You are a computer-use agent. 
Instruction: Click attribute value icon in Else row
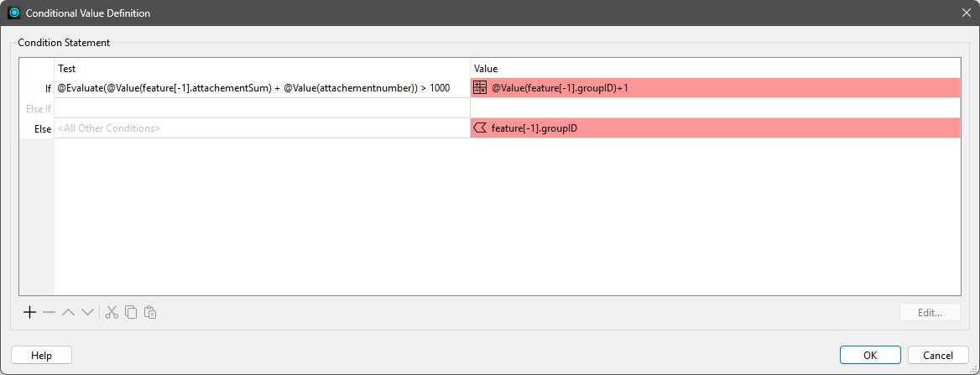tap(480, 128)
